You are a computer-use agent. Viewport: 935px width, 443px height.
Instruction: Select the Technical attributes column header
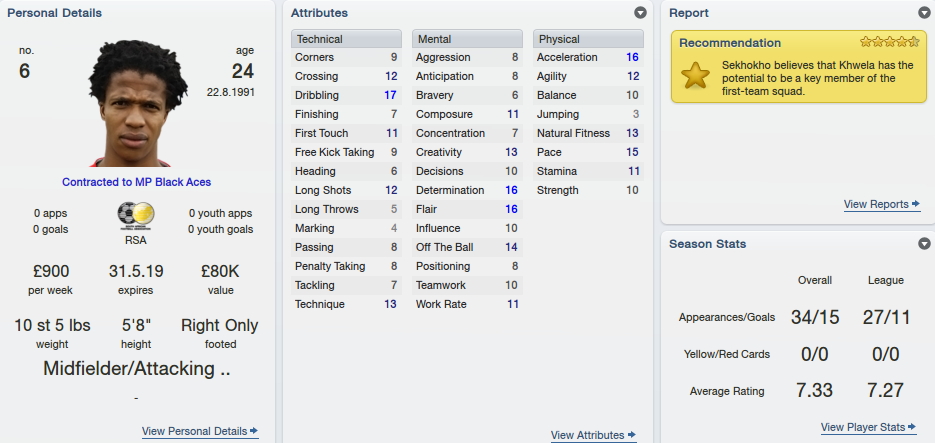pyautogui.click(x=346, y=39)
